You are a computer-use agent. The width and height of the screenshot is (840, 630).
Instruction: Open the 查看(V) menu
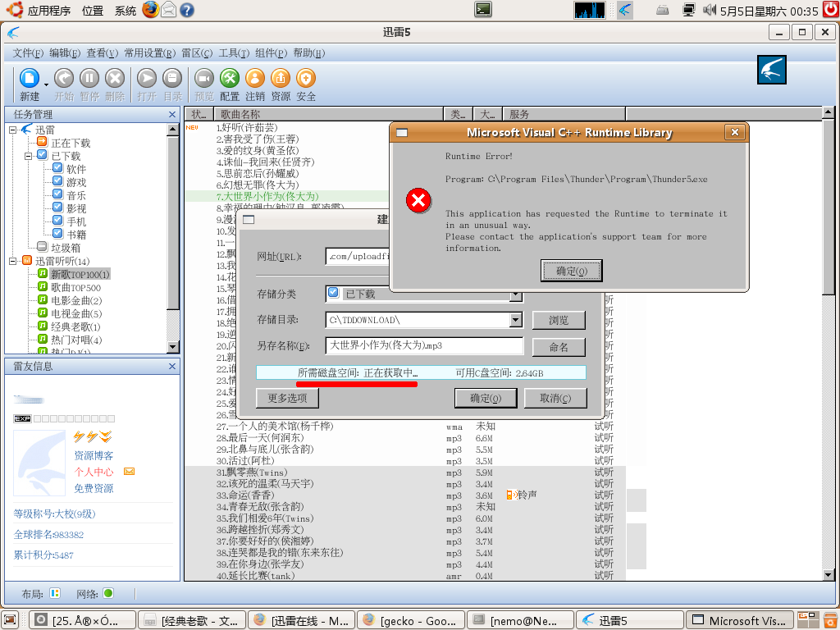click(x=103, y=53)
